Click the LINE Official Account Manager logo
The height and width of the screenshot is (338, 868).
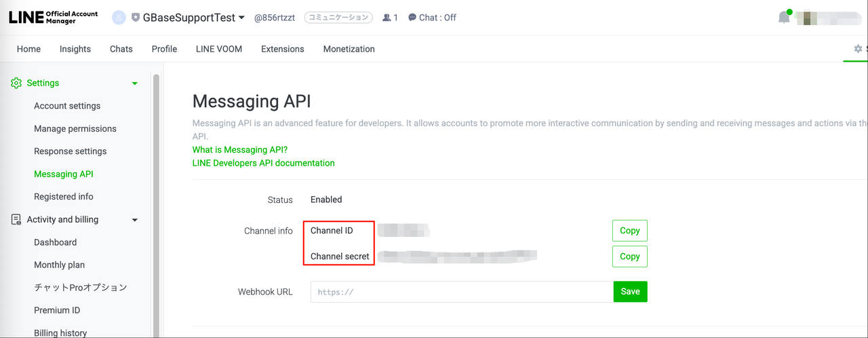54,18
